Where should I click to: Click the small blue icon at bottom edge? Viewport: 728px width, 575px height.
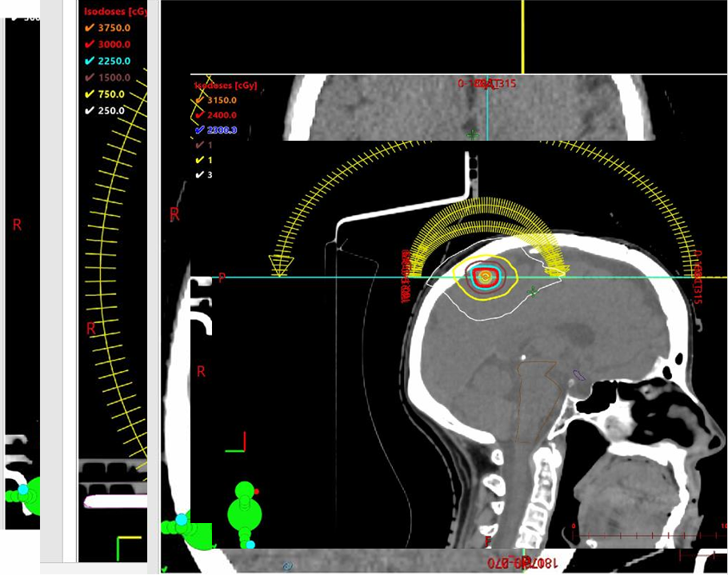coord(286,565)
